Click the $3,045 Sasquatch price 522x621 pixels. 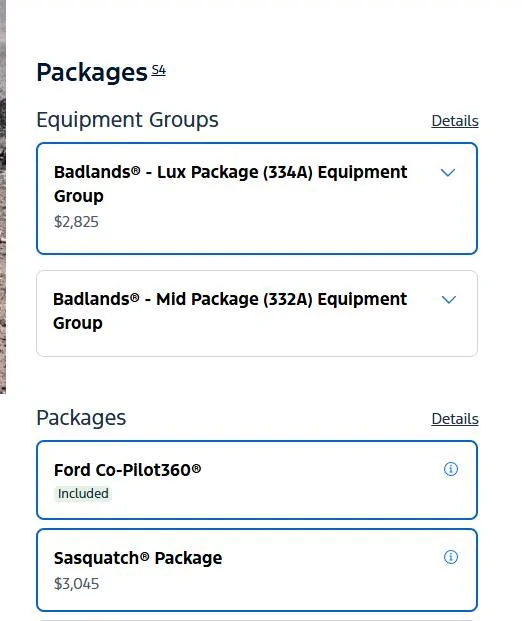point(76,584)
